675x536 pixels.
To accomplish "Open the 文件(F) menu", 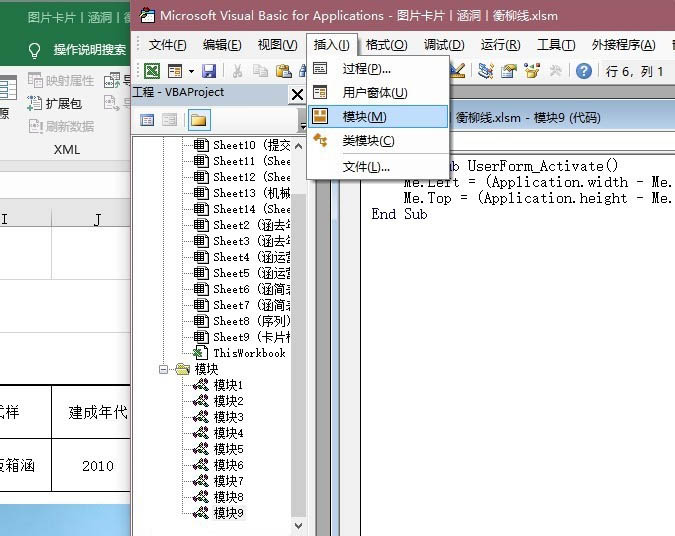I will click(x=167, y=45).
